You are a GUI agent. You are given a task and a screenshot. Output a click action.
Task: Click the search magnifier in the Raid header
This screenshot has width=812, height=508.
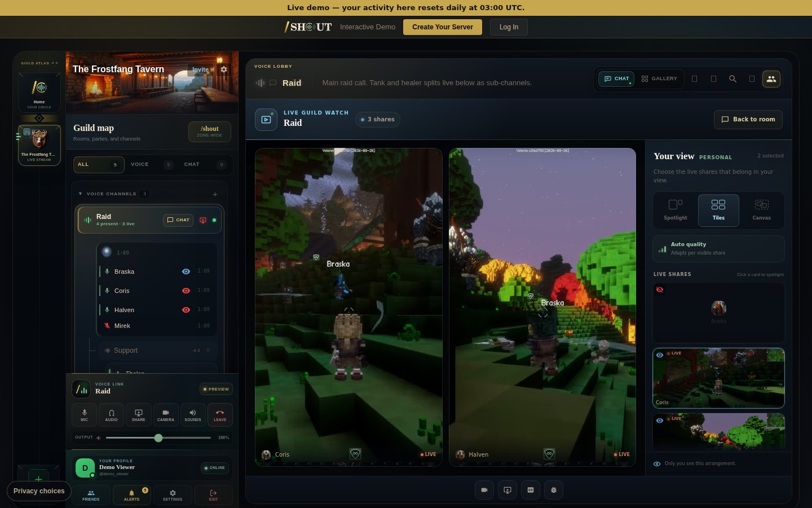(x=732, y=79)
